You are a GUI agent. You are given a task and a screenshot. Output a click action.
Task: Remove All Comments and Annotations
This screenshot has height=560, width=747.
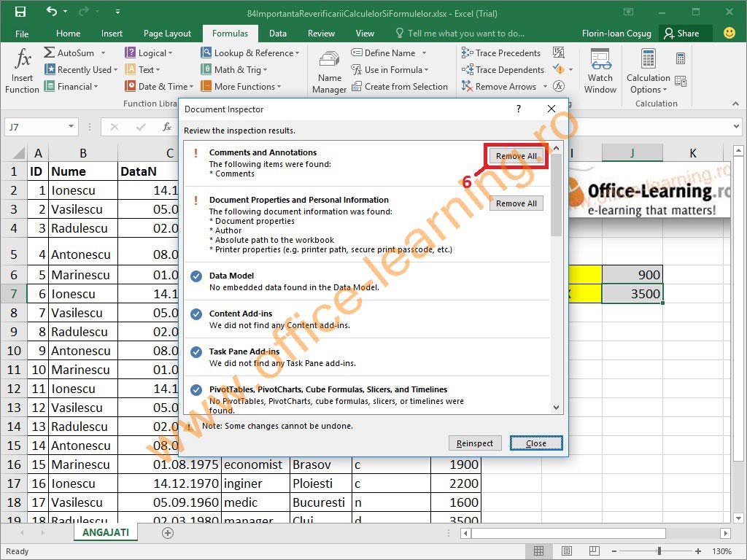point(516,156)
